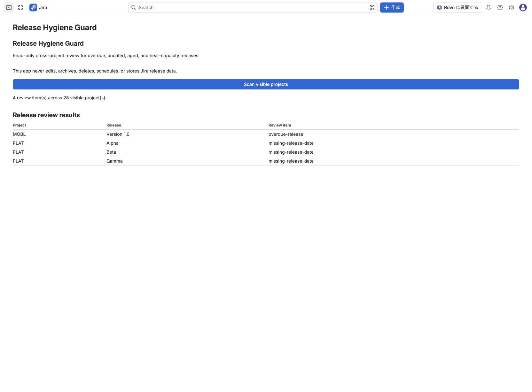Screen dimensions: 532x392
Task: Focus the Search input field
Action: coord(253,7)
